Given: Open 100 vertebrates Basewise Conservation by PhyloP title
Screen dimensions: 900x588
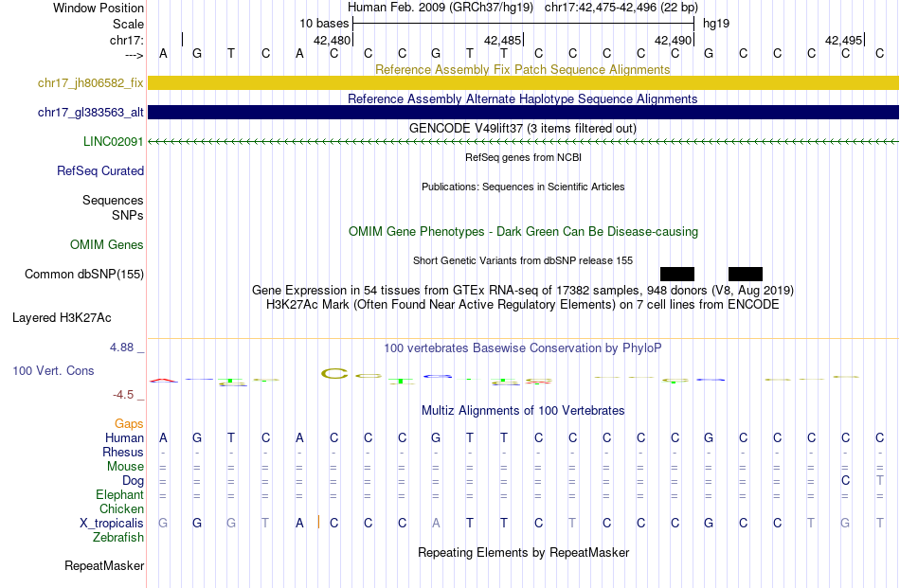Looking at the screenshot, I should point(523,348).
